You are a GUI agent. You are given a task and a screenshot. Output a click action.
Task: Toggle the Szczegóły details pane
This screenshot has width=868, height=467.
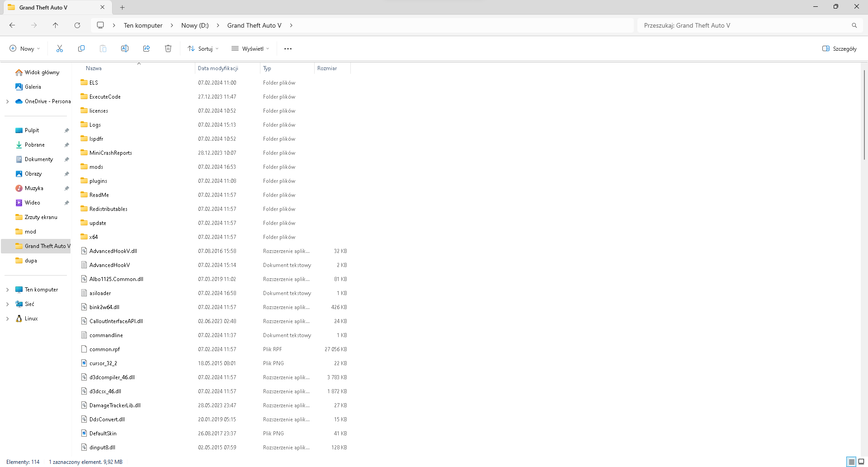[839, 48]
